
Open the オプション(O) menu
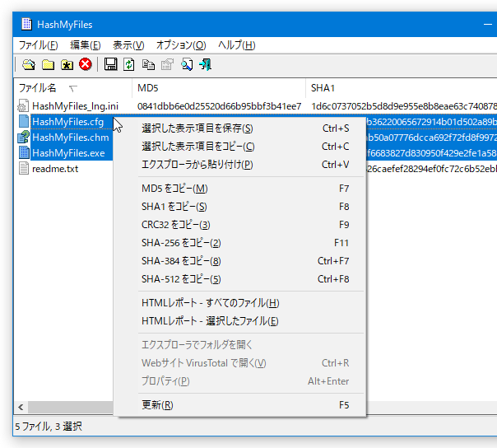pyautogui.click(x=181, y=45)
